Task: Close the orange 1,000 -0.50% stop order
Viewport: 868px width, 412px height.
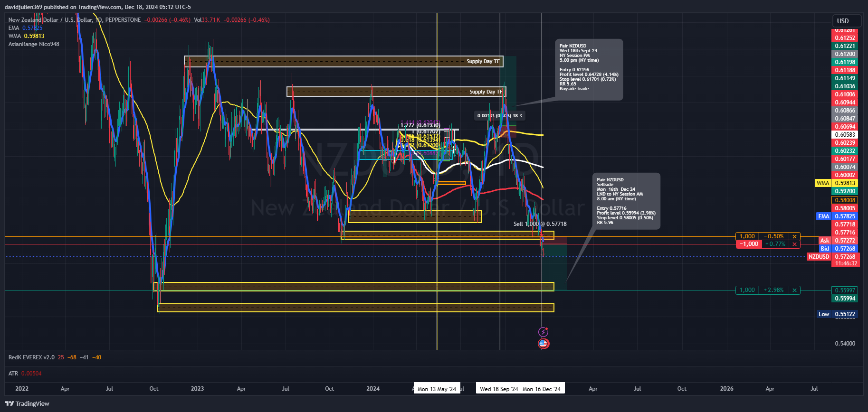Action: point(794,236)
